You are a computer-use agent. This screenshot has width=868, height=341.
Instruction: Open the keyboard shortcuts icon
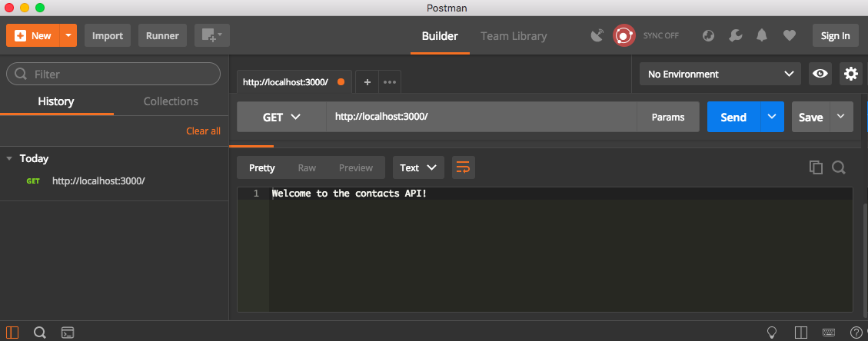point(829,332)
